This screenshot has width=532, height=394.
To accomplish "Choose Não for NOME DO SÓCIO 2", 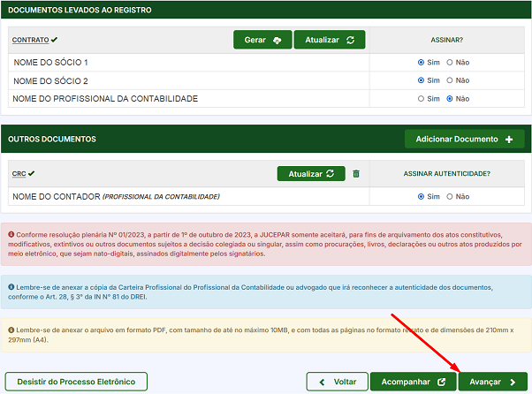I will (x=450, y=80).
